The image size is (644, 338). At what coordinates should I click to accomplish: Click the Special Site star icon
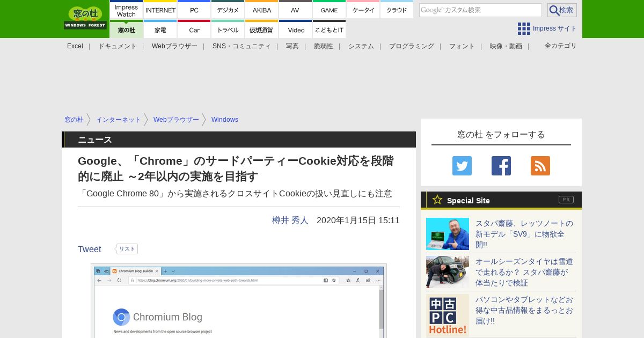click(x=437, y=200)
